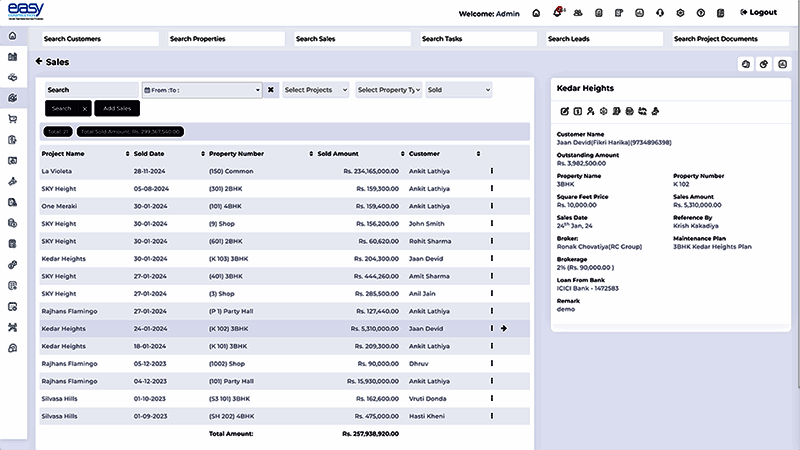Open the Sold status dropdown
The height and width of the screenshot is (450, 800).
tap(459, 90)
